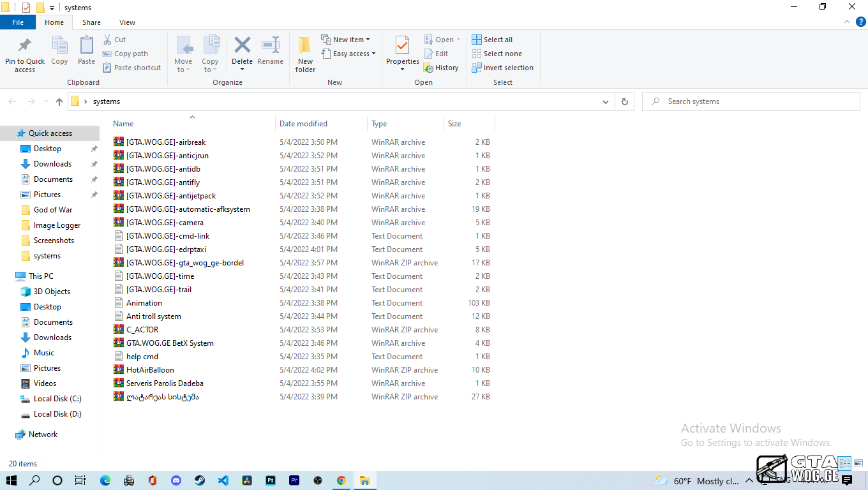868x490 pixels.
Task: Refresh the systems folder view
Action: [624, 101]
